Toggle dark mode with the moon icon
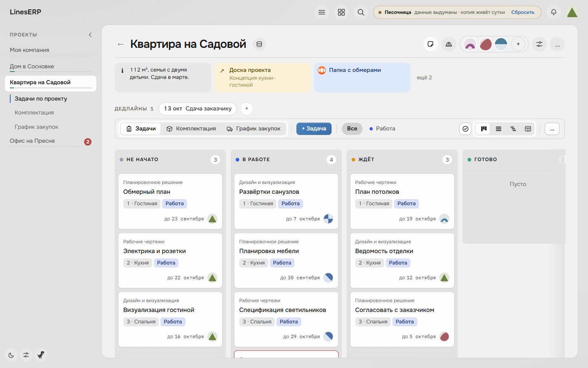 coord(11,355)
